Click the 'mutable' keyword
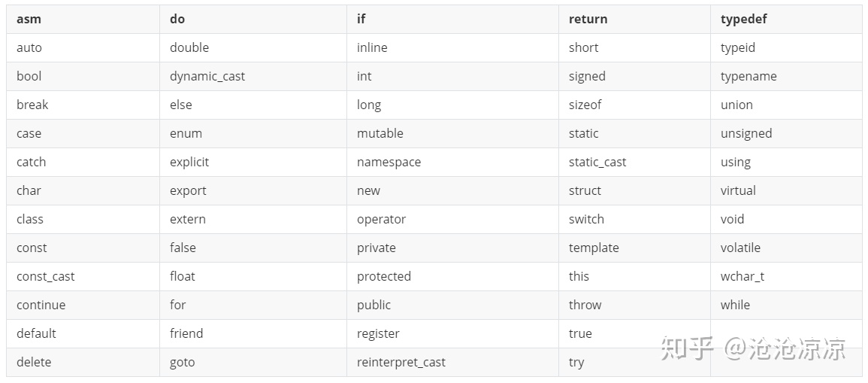Image resolution: width=868 pixels, height=383 pixels. point(380,133)
